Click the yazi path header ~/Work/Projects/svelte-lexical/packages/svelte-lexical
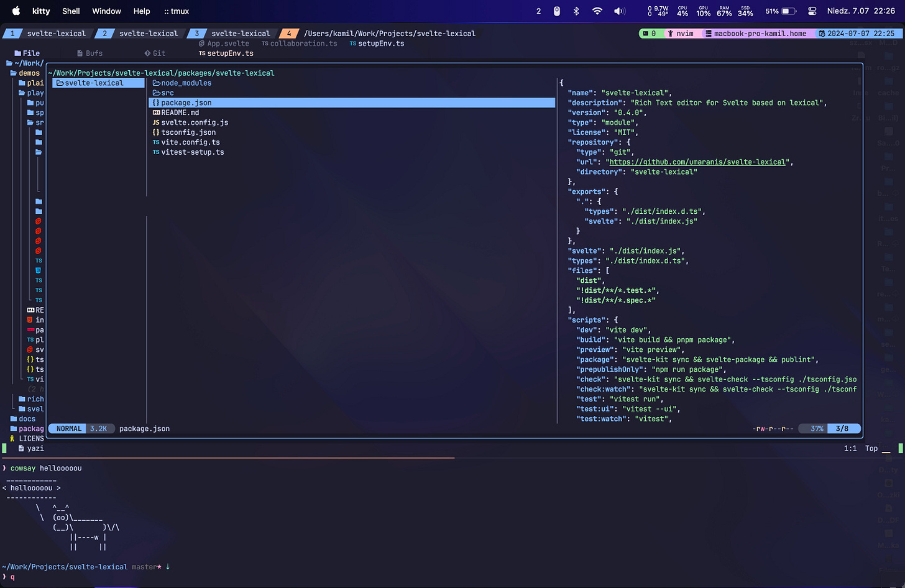The height and width of the screenshot is (588, 905). coord(161,73)
